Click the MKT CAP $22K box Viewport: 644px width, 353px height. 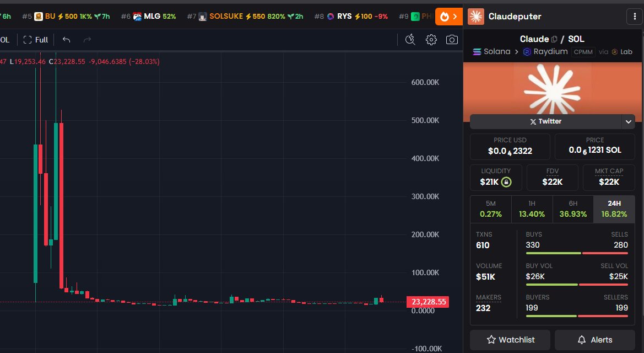[x=609, y=177]
